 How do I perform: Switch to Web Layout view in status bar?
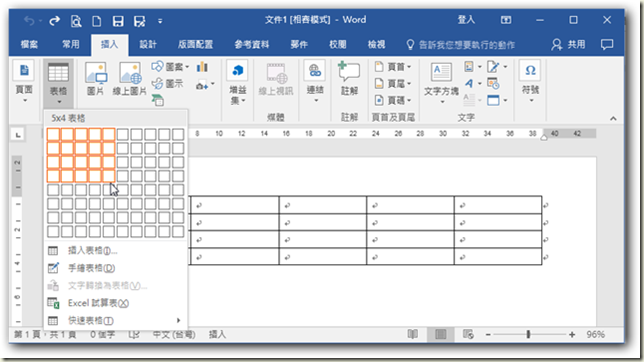tap(468, 334)
